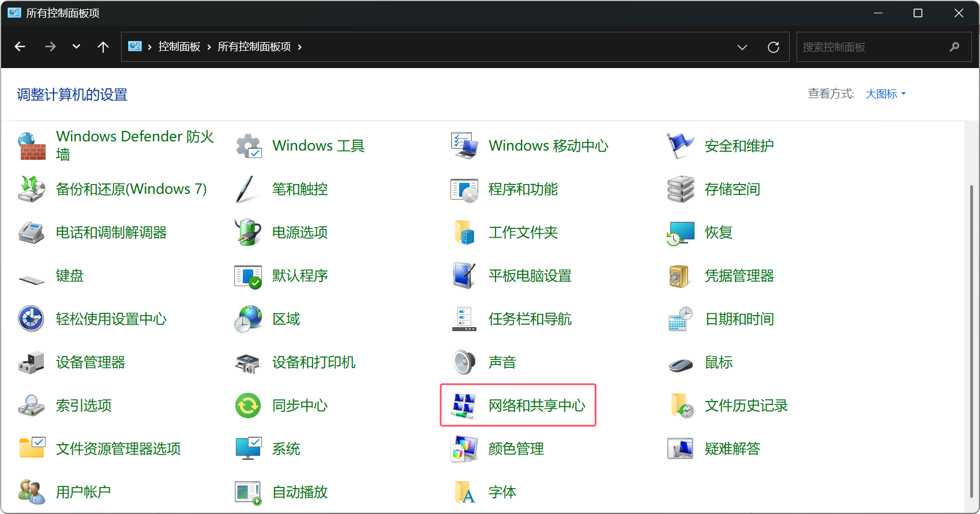Screen dimensions: 980x514
Task: Click the 设备管理器 link text
Action: point(91,362)
